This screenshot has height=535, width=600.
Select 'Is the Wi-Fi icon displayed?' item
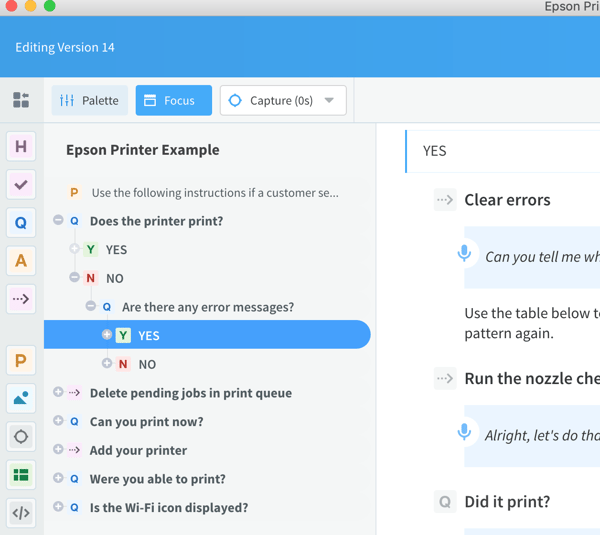pos(168,508)
